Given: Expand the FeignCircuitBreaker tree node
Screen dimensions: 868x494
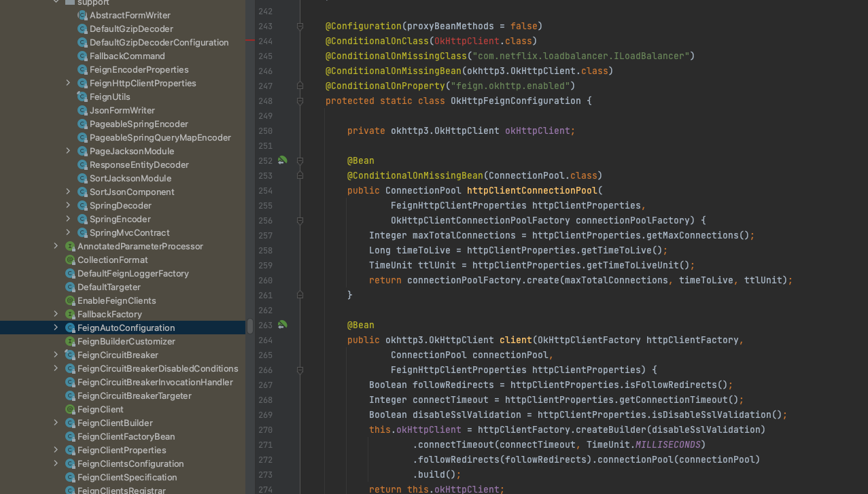Looking at the screenshot, I should [56, 355].
